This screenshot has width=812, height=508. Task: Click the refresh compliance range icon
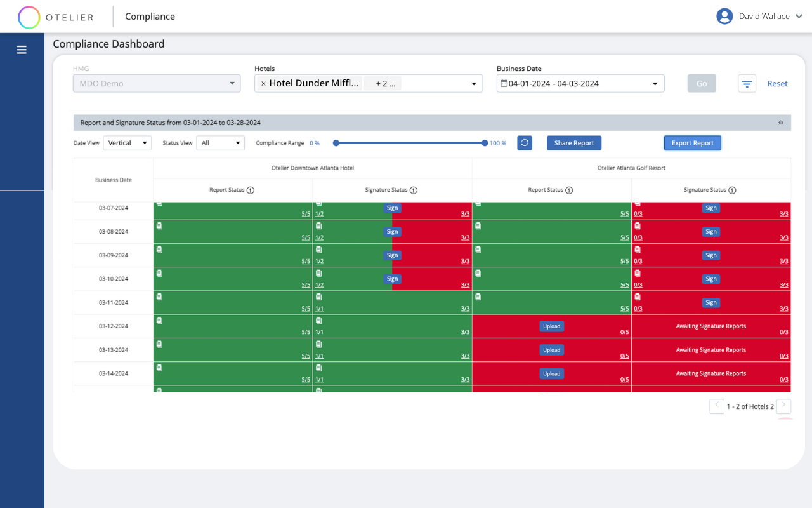pos(525,143)
